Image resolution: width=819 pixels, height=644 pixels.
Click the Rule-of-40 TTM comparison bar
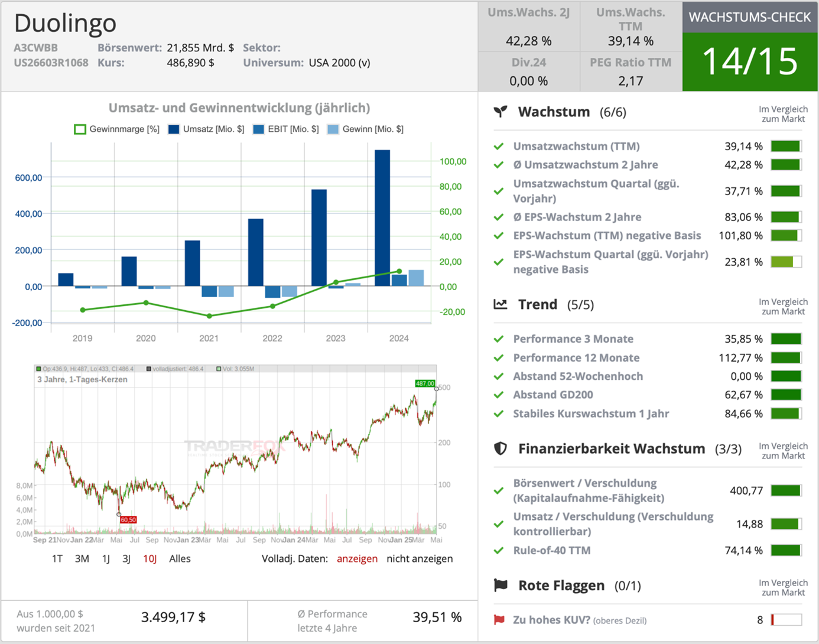click(x=786, y=550)
